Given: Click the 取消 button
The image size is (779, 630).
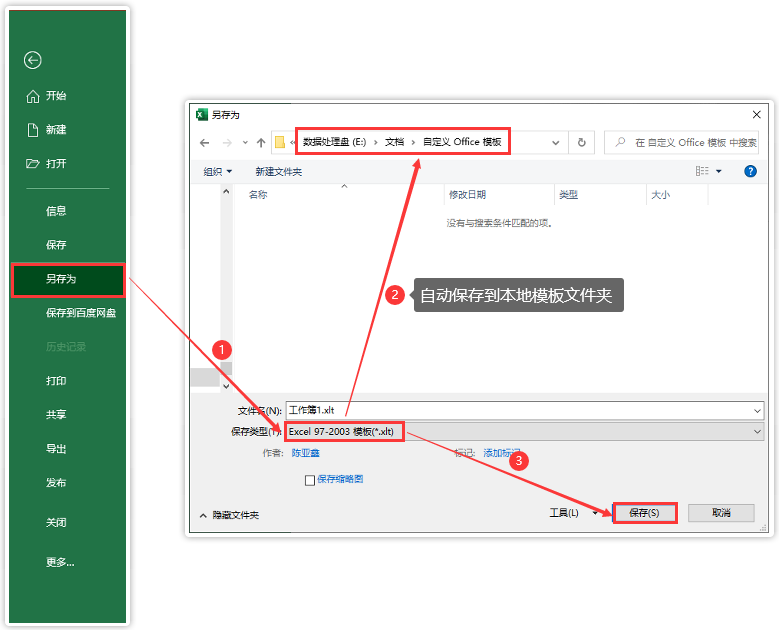Looking at the screenshot, I should coord(721,513).
